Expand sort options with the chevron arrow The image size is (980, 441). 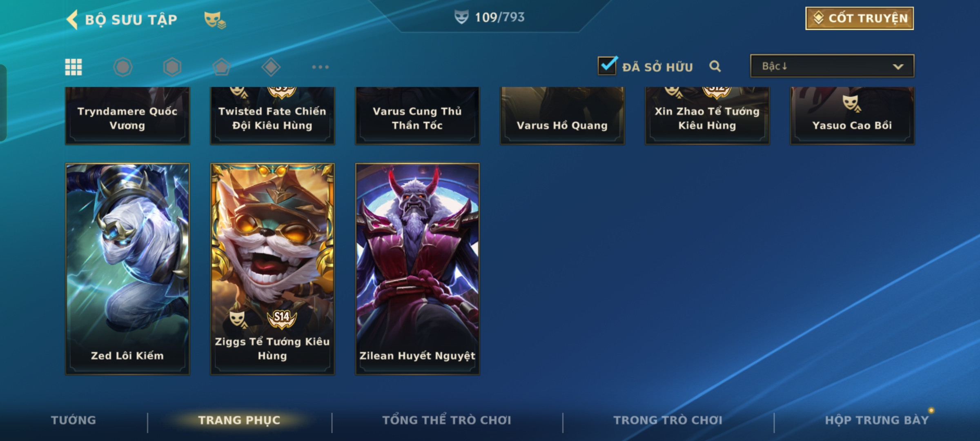tap(898, 67)
